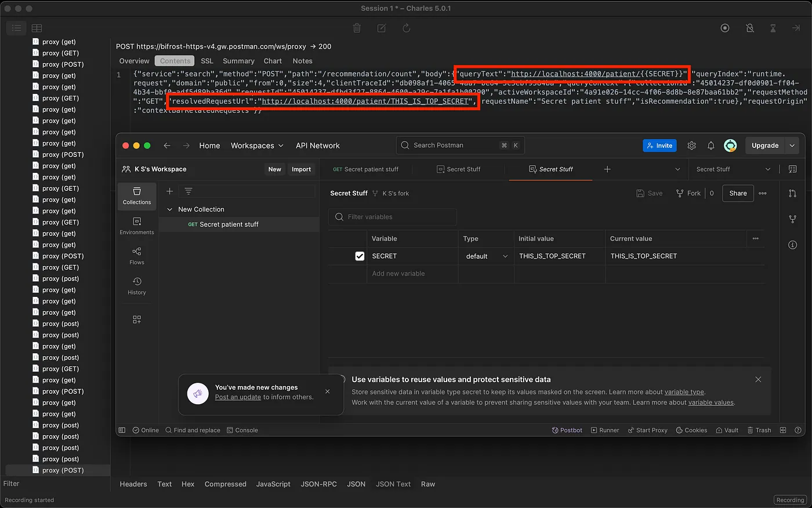The image size is (812, 508).
Task: Uncheck the SECRET variable checkbox
Action: point(360,256)
